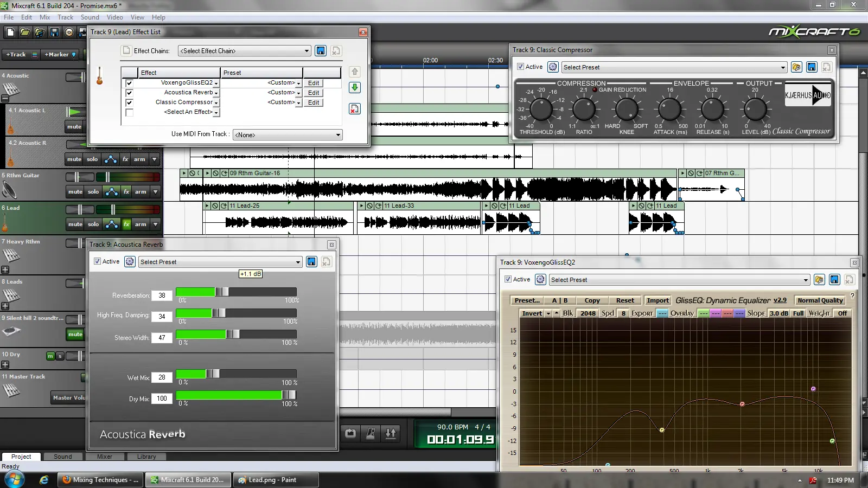Click the Burn CD disc icon
868x488 pixels.
(69, 33)
